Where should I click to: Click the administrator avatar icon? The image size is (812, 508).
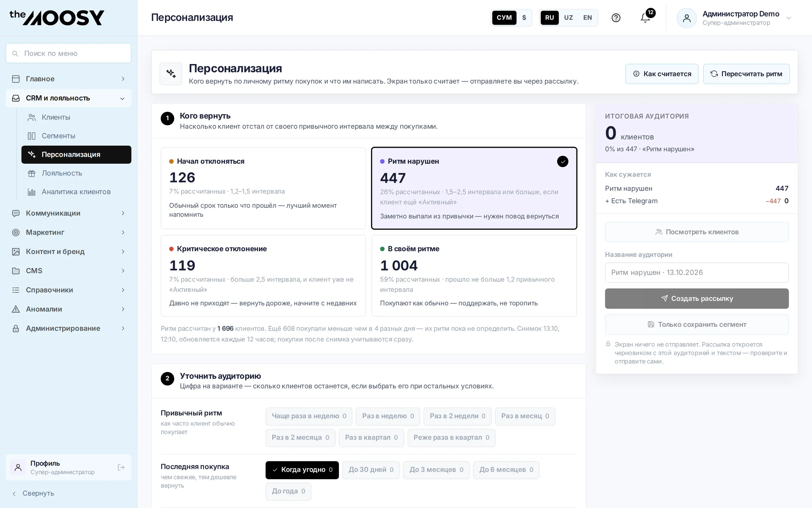(686, 18)
